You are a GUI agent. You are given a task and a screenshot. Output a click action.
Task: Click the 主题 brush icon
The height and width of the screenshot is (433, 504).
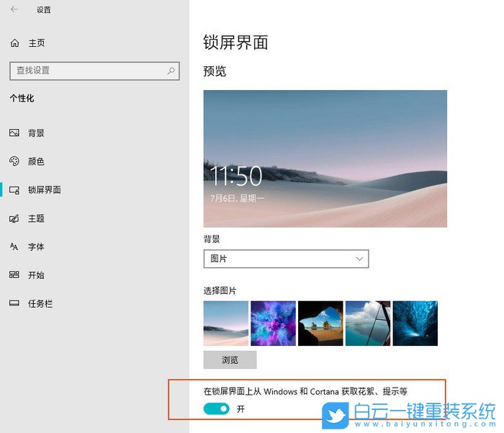14,218
